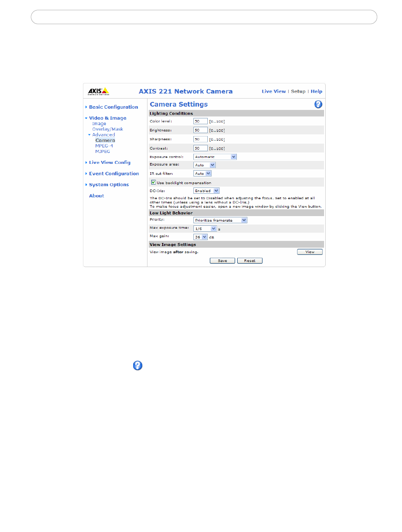Open Video & Image menu section

(x=107, y=118)
